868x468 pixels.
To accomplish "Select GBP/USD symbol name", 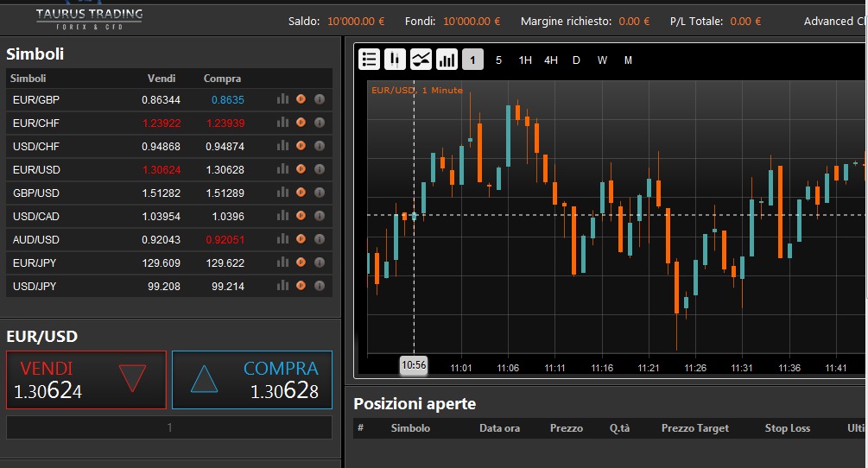I will coord(36,193).
